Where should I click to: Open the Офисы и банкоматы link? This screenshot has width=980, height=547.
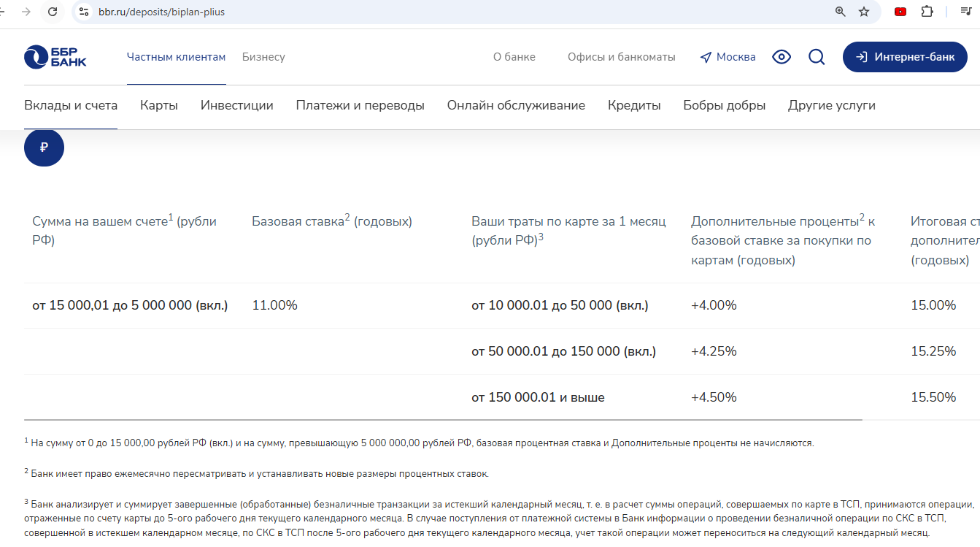coord(621,57)
